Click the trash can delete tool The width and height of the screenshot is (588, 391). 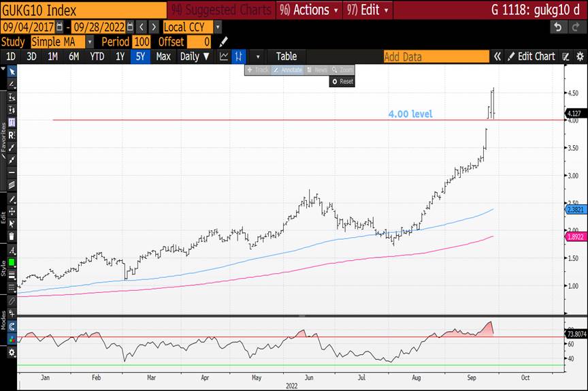[x=12, y=236]
